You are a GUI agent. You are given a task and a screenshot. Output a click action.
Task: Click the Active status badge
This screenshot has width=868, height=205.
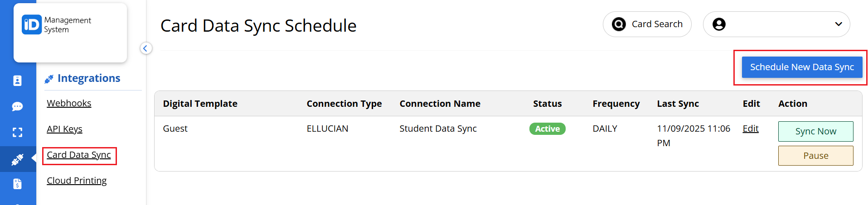(547, 129)
